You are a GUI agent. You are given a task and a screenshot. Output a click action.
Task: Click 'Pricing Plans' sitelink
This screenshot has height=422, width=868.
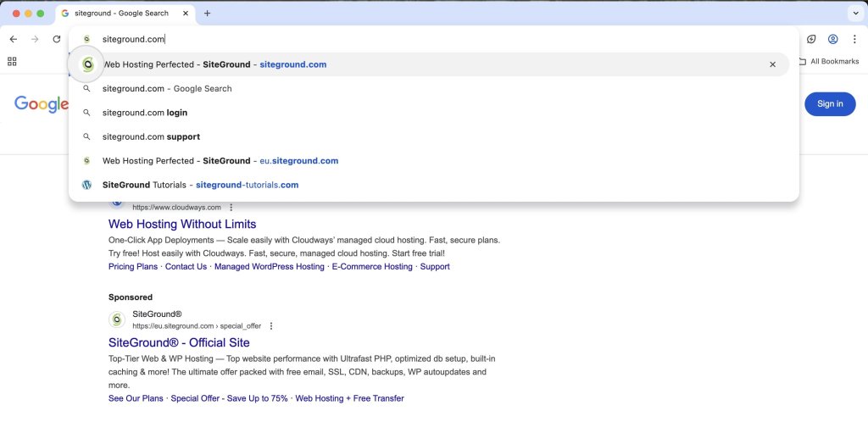pos(133,267)
